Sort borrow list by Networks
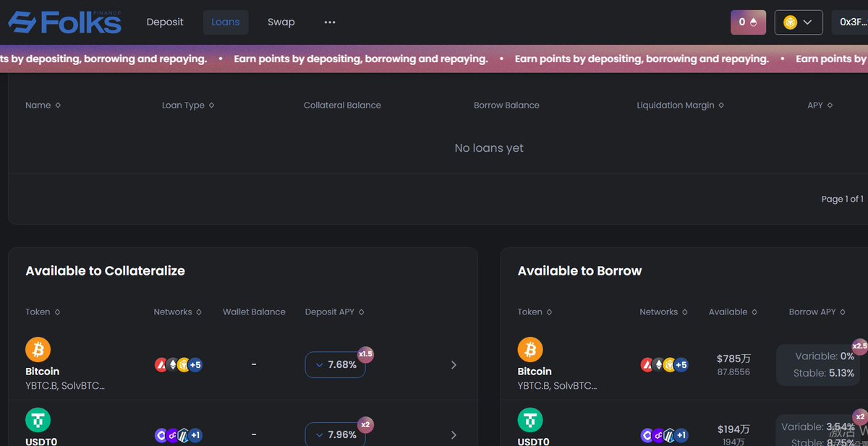This screenshot has height=446, width=868. click(664, 312)
